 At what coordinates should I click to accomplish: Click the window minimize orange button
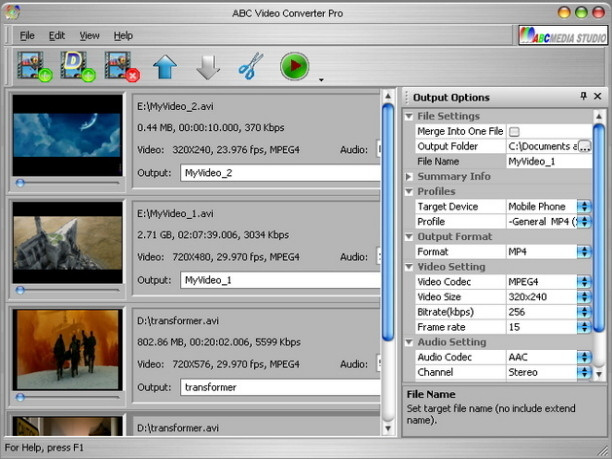pyautogui.click(x=564, y=12)
